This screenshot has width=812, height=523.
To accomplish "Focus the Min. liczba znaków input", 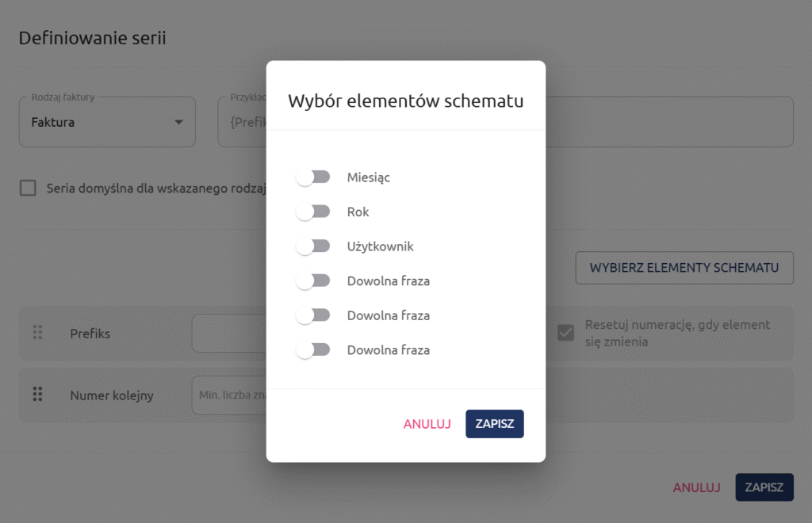I will coord(228,395).
